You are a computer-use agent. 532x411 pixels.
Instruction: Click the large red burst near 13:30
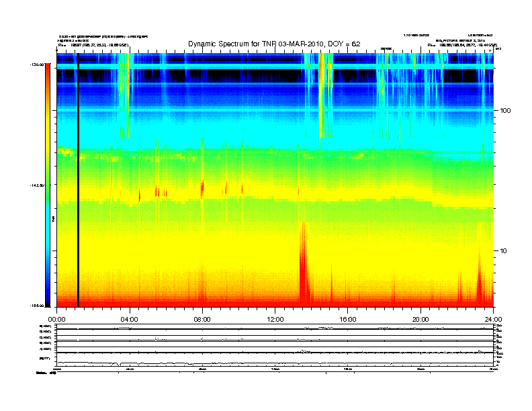(x=304, y=265)
